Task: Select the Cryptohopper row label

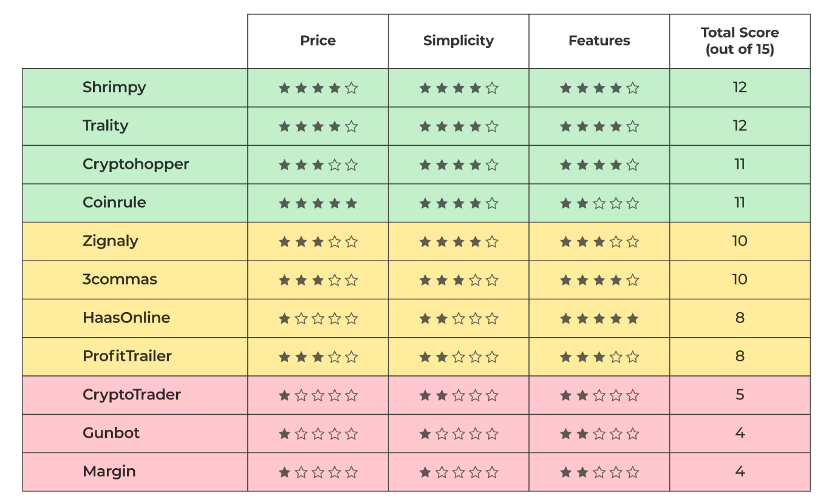Action: (x=135, y=165)
